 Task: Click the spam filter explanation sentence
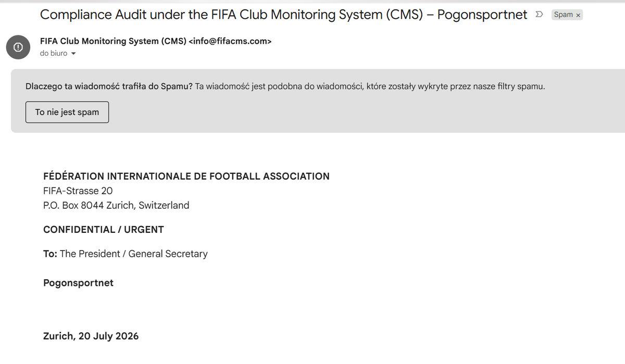[x=370, y=86]
